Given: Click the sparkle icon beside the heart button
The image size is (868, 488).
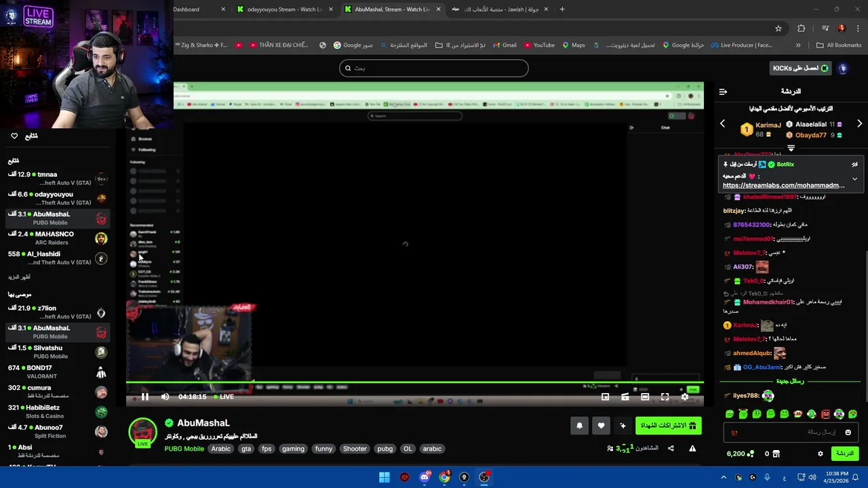Looking at the screenshot, I should point(623,426).
